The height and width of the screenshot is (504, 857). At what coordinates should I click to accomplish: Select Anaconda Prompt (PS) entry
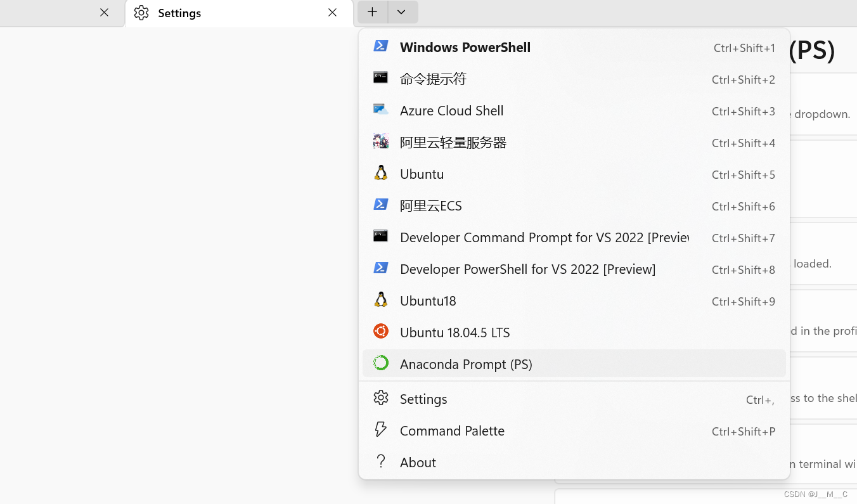coord(574,364)
